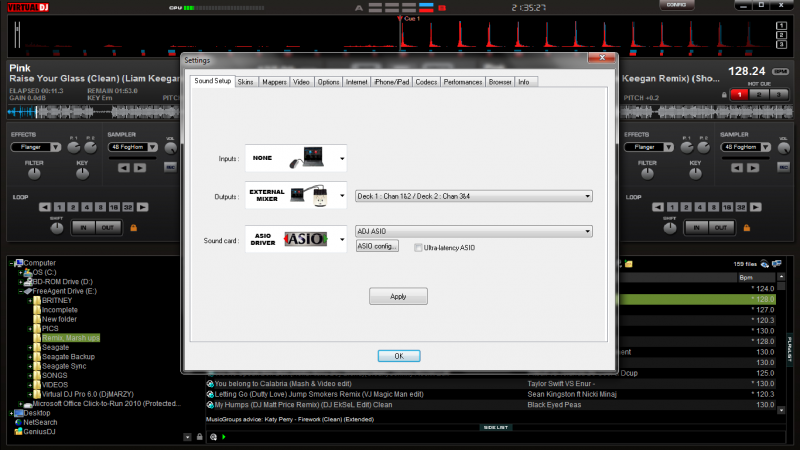Viewport: 800px width, 450px height.
Task: Activate hot cue 1 on right deck
Action: (x=738, y=93)
